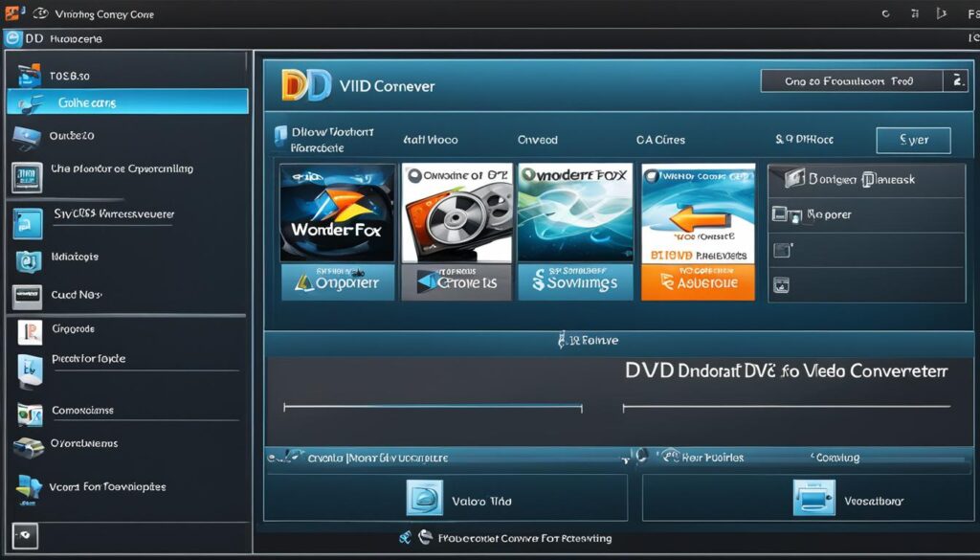The height and width of the screenshot is (560, 980).
Task: Focus the Ono eo Fcounhoom Feod field
Action: click(x=851, y=81)
